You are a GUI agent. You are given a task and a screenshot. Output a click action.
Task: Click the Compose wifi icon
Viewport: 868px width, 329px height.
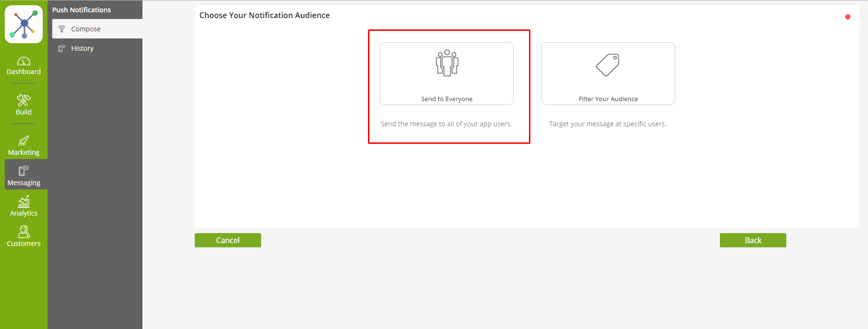62,29
